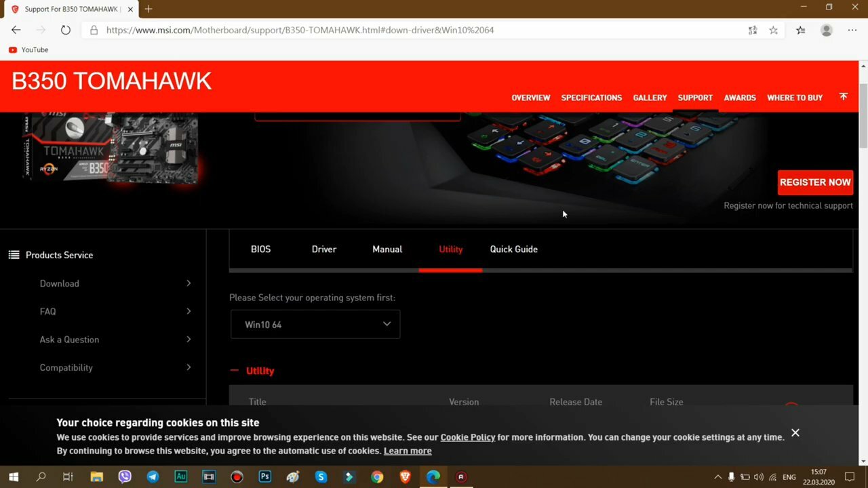Open the Win10 64 operating system dropdown
Image resolution: width=868 pixels, height=488 pixels.
315,325
